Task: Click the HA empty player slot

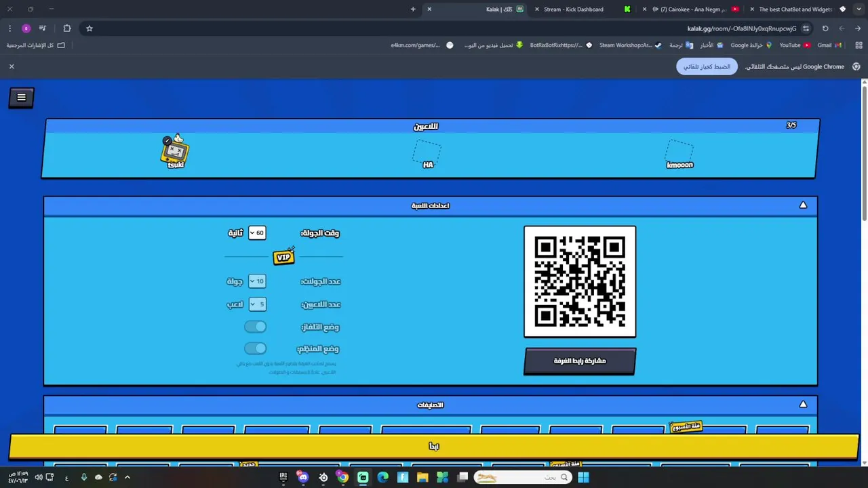Action: pos(428,154)
